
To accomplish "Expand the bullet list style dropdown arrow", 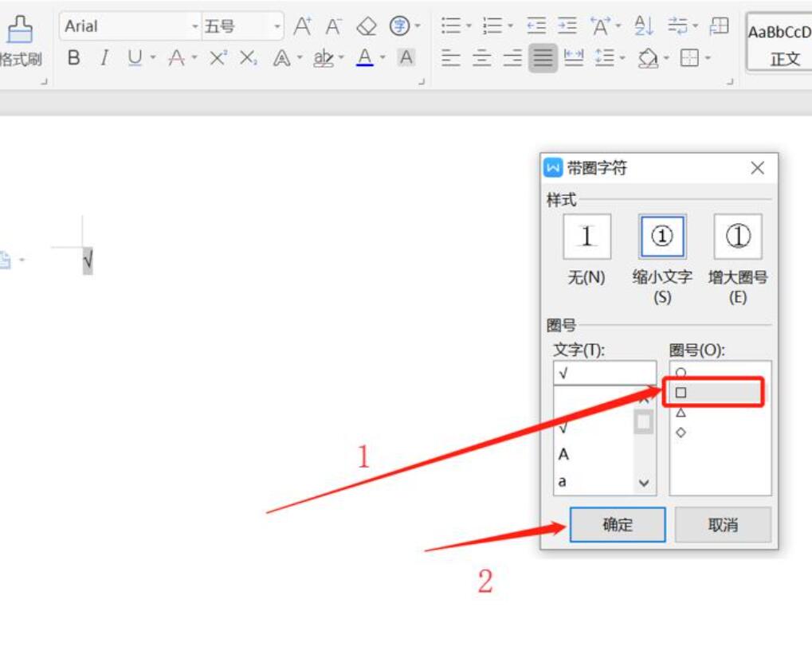I will point(469,25).
